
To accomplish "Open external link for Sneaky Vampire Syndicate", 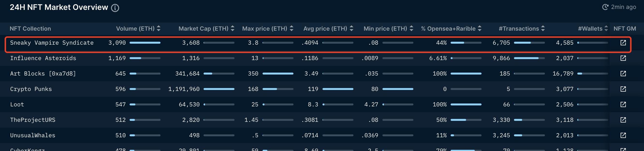I will [x=623, y=43].
